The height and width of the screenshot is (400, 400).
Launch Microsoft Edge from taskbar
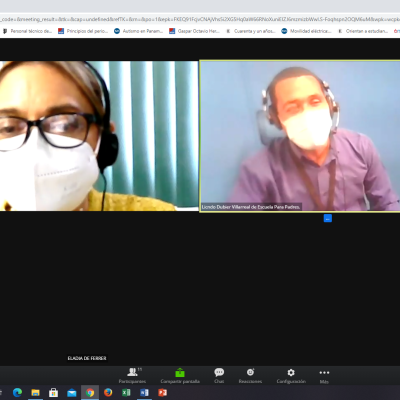(17, 393)
